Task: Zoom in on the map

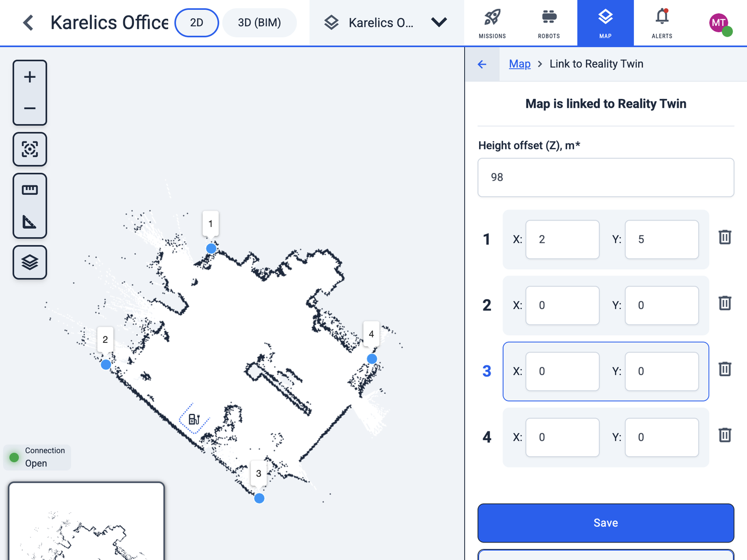Action: coord(30,77)
